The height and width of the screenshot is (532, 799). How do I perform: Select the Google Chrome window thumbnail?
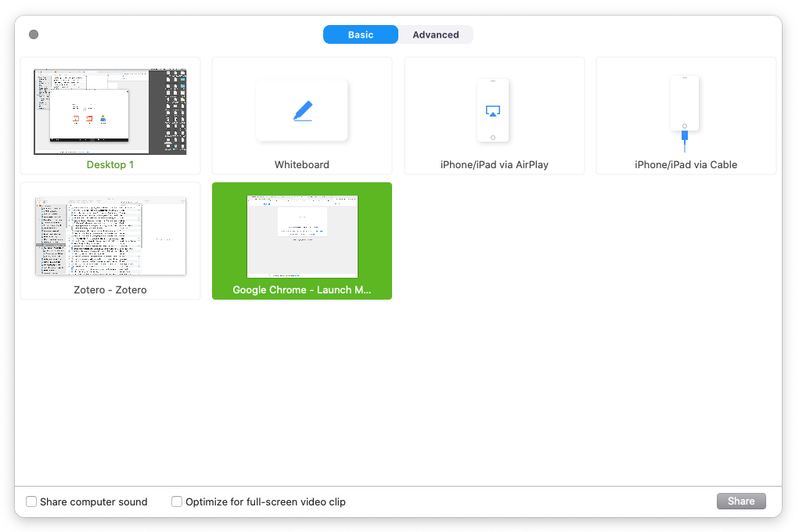tap(302, 236)
